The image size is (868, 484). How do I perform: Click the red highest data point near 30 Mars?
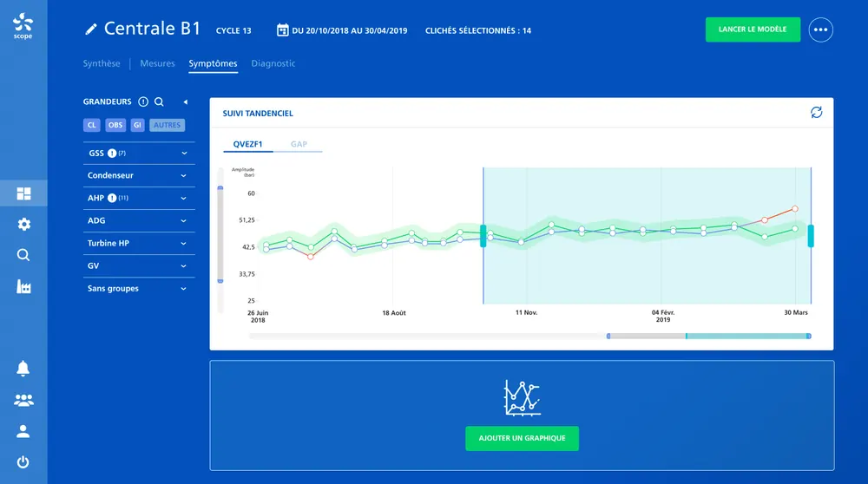pyautogui.click(x=795, y=208)
